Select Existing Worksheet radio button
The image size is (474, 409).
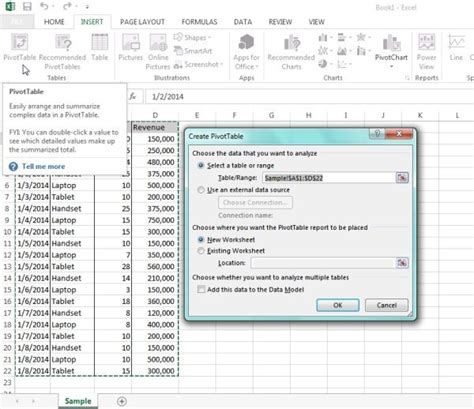coord(201,251)
